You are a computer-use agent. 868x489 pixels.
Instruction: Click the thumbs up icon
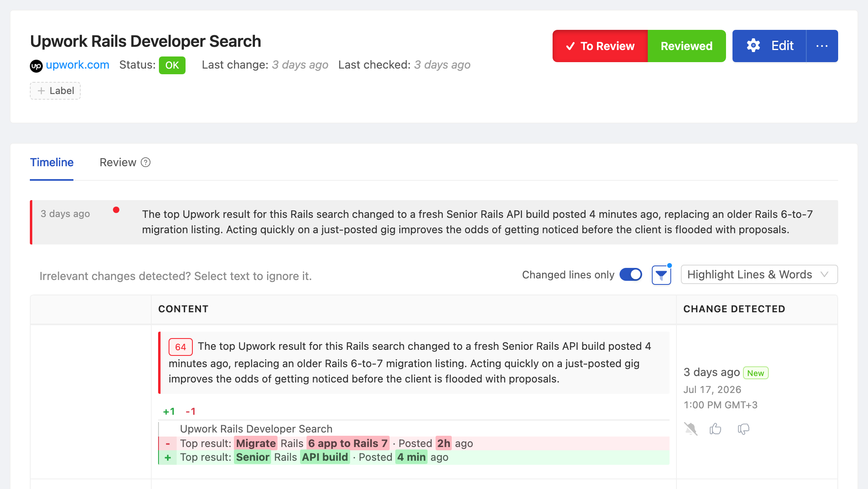[716, 428]
